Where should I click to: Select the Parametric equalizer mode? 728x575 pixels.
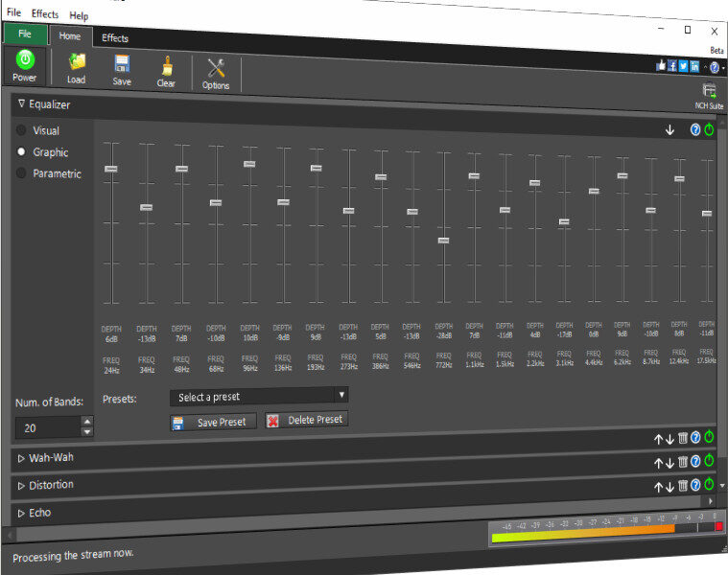[21, 173]
